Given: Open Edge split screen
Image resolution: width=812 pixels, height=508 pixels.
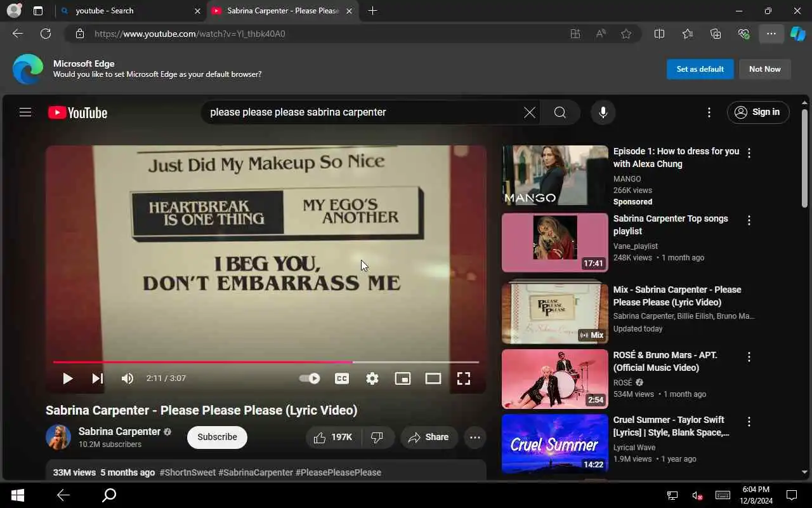Looking at the screenshot, I should pyautogui.click(x=659, y=34).
